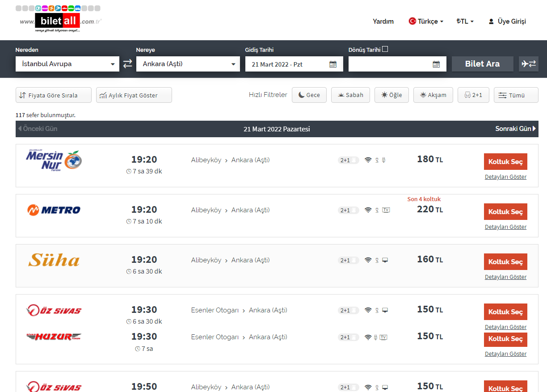Open Üye Girişi member login
Image resolution: width=547 pixels, height=392 pixels.
click(507, 21)
